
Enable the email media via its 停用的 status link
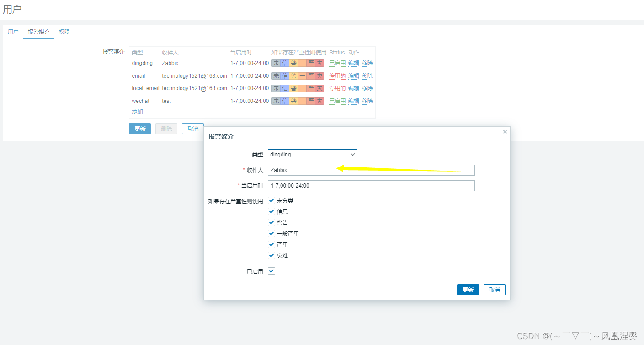coord(337,75)
